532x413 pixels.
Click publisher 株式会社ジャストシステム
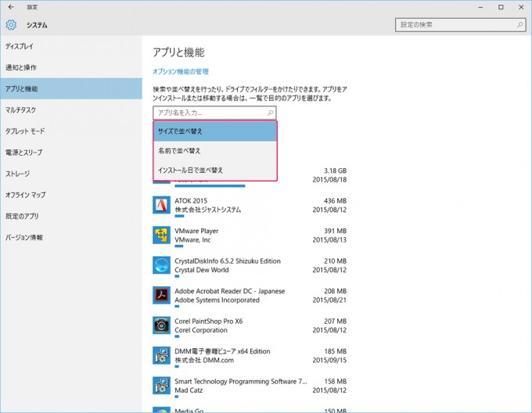(207, 210)
